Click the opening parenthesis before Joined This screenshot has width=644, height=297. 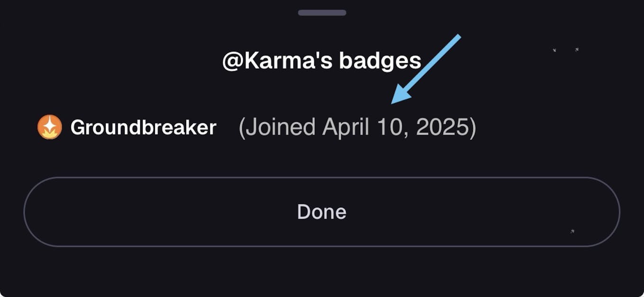[x=242, y=128]
